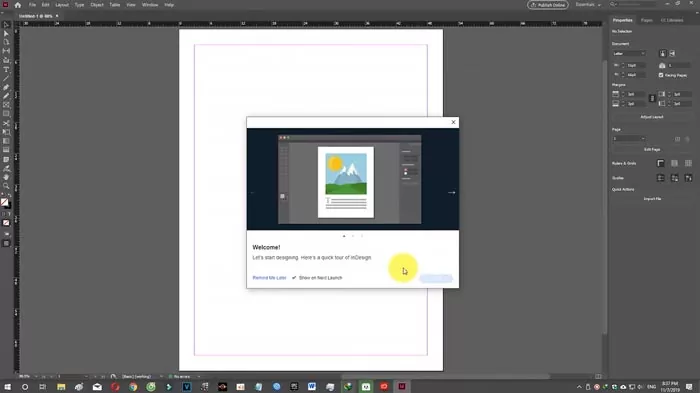
Task: Switch to the Pages panel tab
Action: [x=646, y=20]
